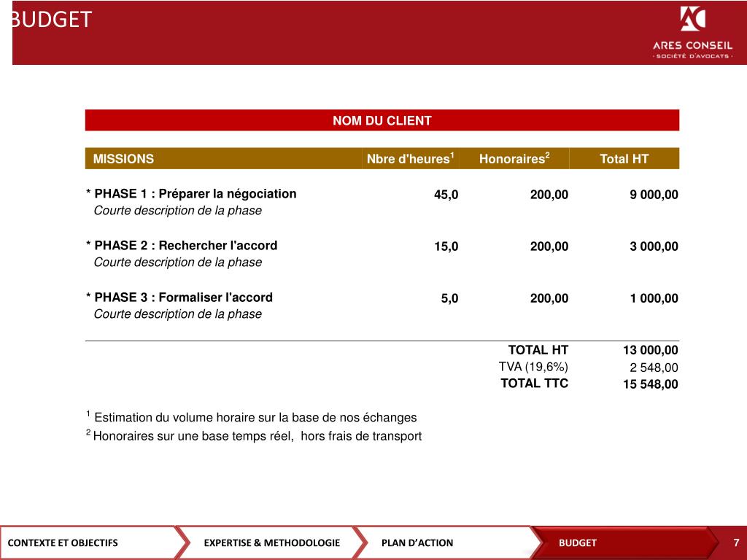Click the 15 548,00 TTC amount
747x560 pixels.
(x=650, y=384)
